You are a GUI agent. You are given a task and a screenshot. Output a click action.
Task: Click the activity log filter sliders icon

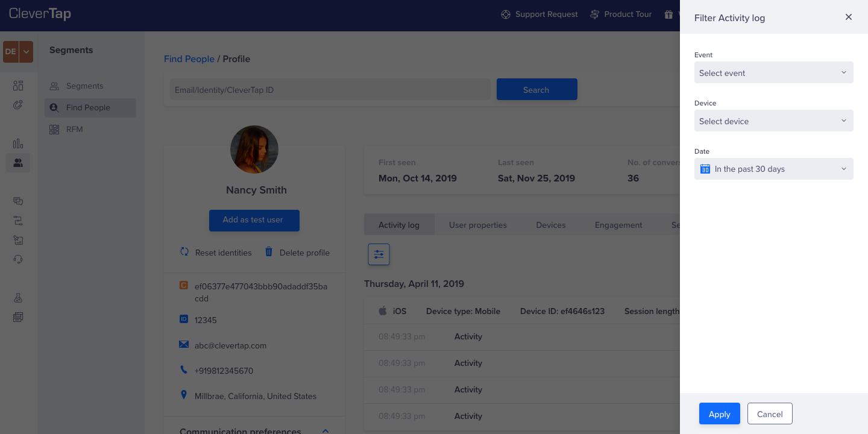[x=379, y=254]
